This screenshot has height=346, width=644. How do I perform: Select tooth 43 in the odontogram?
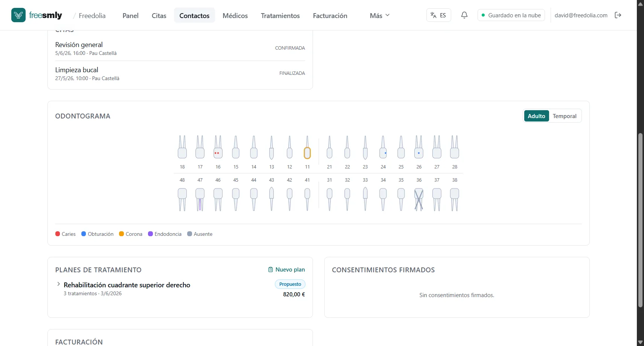(x=272, y=199)
